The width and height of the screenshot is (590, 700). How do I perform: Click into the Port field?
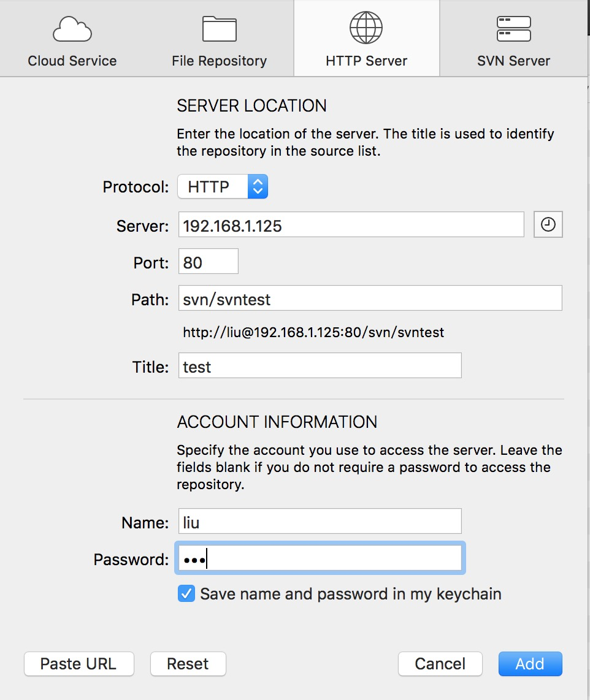click(x=208, y=262)
